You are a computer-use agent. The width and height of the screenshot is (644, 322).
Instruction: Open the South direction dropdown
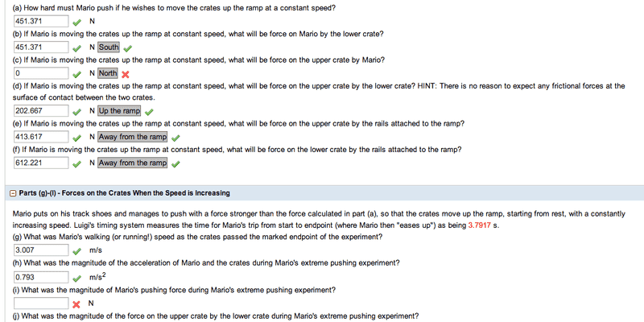coord(109,47)
